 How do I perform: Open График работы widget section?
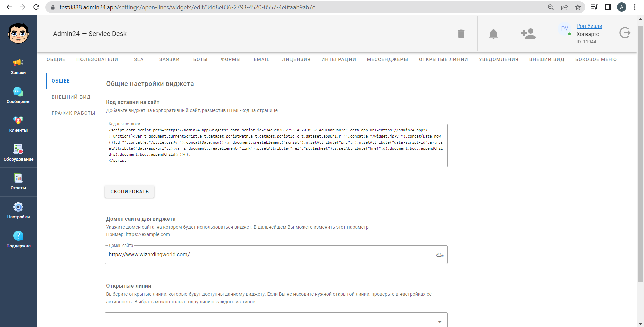tap(73, 113)
